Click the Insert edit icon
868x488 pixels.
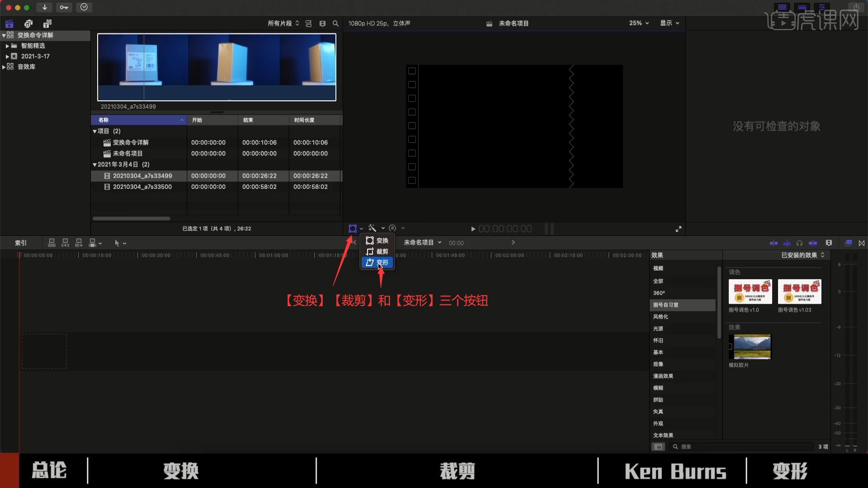click(x=65, y=243)
